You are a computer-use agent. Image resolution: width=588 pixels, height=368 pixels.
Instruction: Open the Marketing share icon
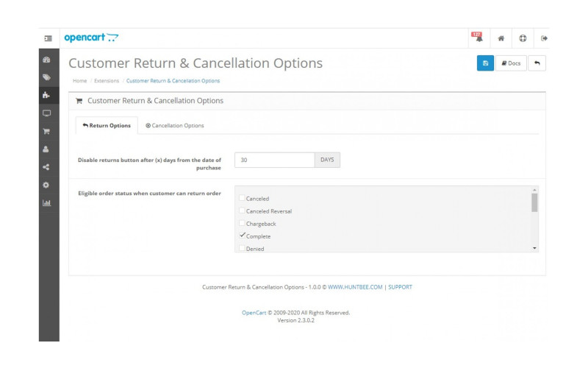(47, 167)
